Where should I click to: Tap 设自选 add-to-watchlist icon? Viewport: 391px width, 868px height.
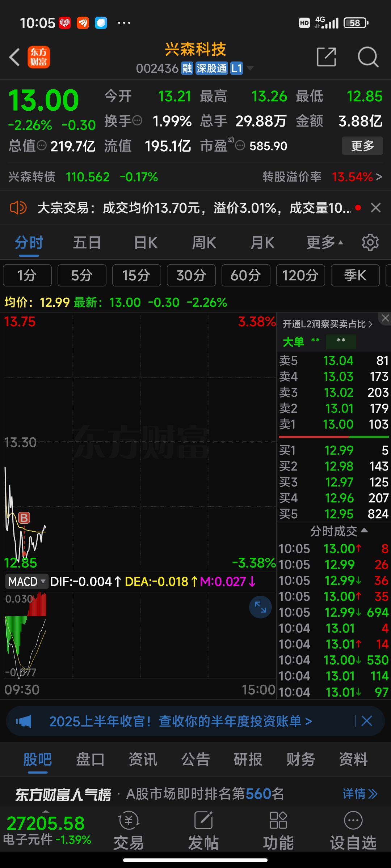tap(353, 831)
